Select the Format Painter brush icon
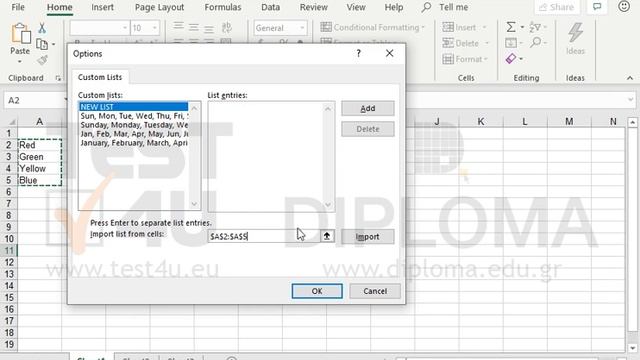The width and height of the screenshot is (640, 360). (x=42, y=60)
